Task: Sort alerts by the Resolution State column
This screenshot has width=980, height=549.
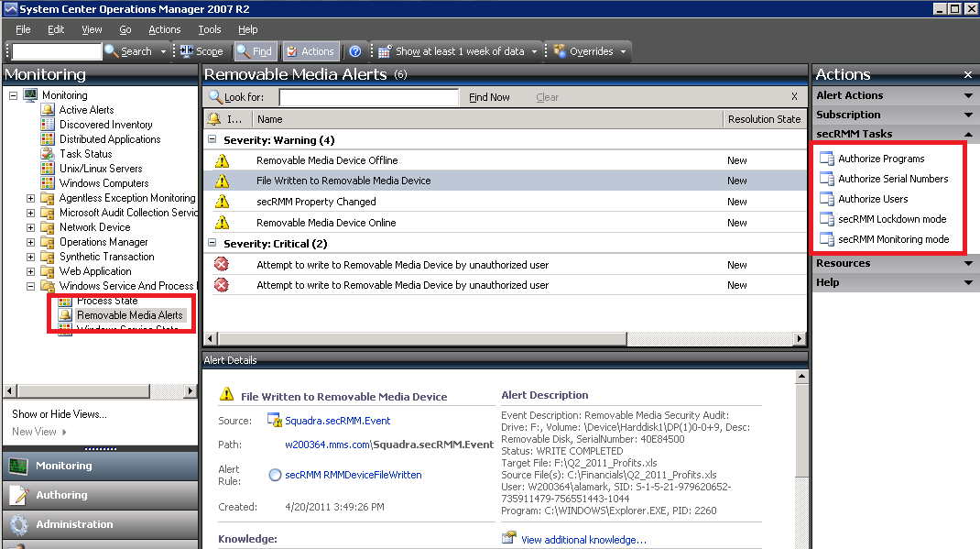Action: coord(765,119)
